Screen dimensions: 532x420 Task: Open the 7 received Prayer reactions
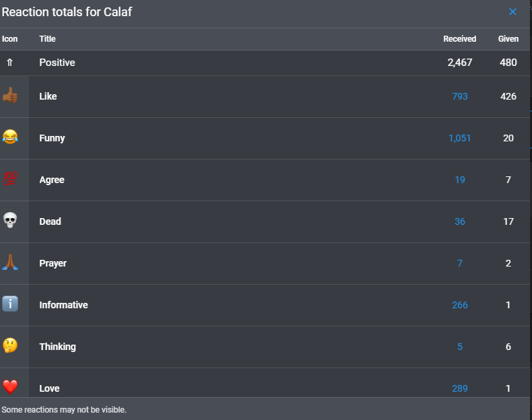tap(460, 263)
